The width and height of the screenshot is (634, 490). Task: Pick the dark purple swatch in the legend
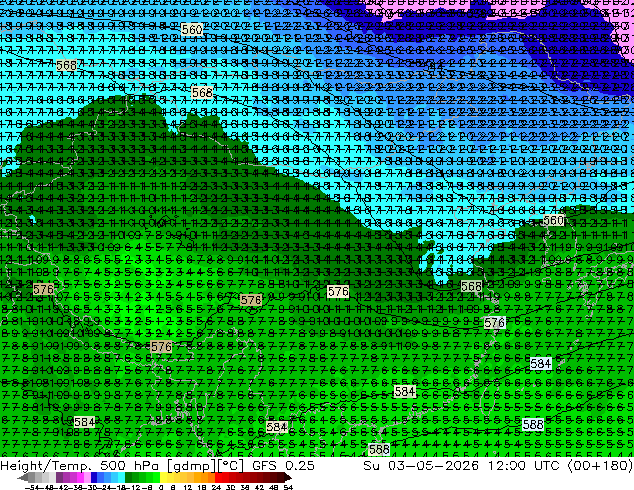tap(59, 478)
